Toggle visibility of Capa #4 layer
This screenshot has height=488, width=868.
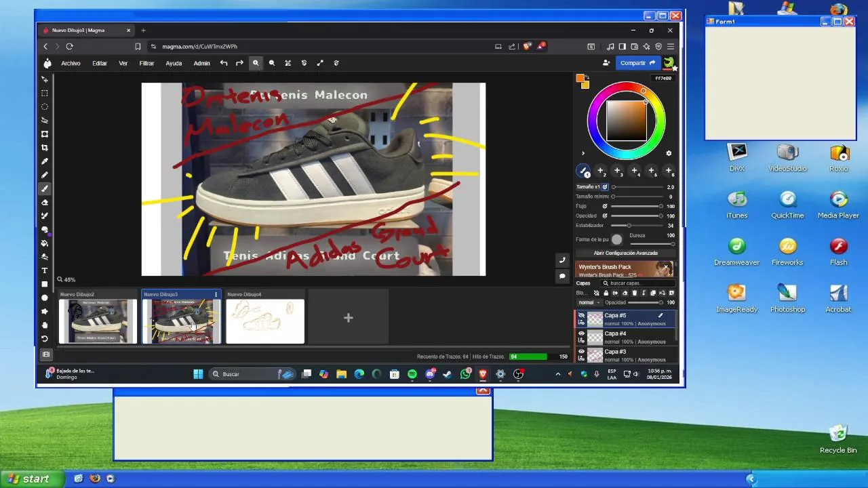(581, 333)
